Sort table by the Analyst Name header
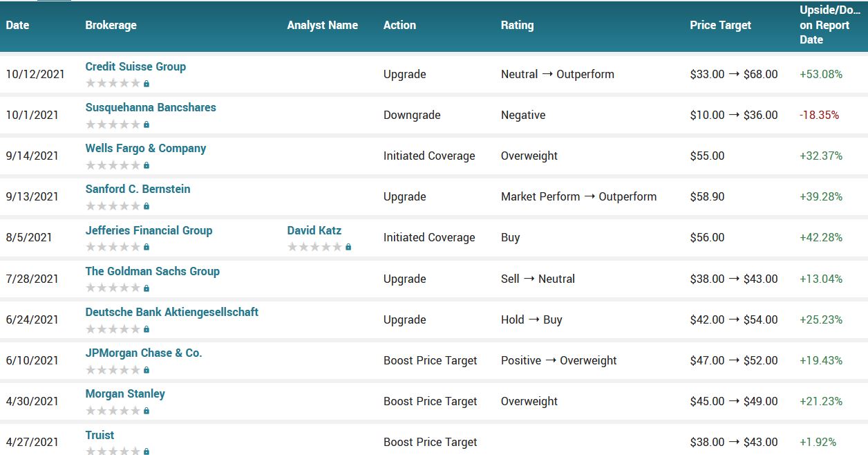The image size is (868, 455). pos(323,25)
